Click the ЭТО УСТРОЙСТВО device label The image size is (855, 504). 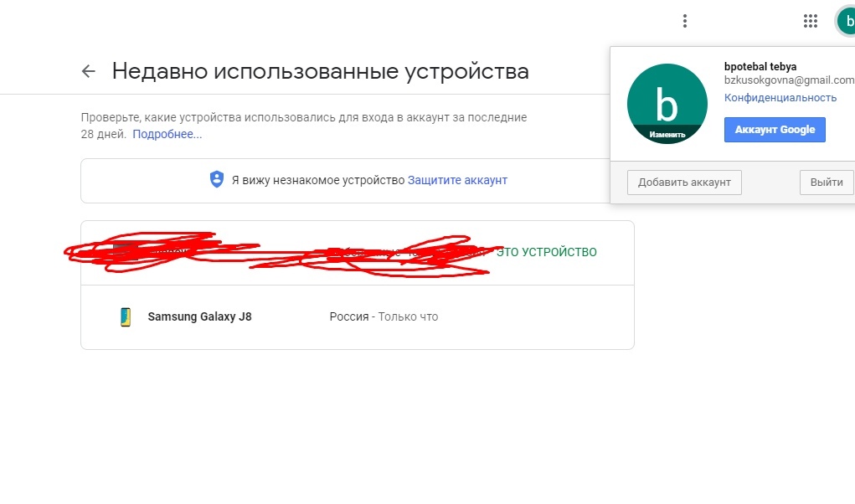[x=546, y=252]
